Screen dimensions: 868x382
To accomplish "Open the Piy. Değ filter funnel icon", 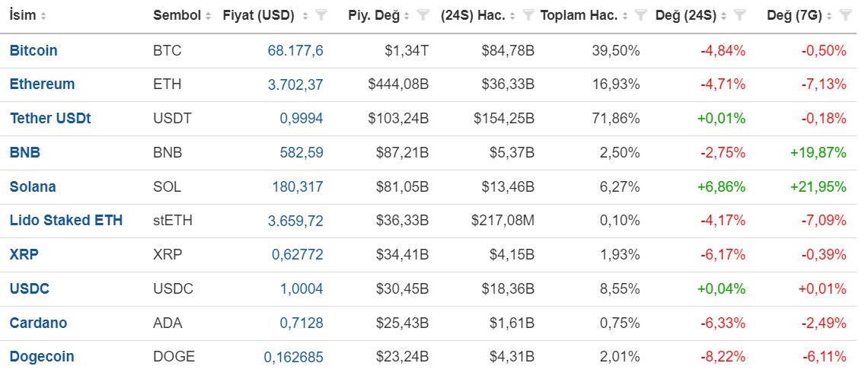I will (423, 15).
